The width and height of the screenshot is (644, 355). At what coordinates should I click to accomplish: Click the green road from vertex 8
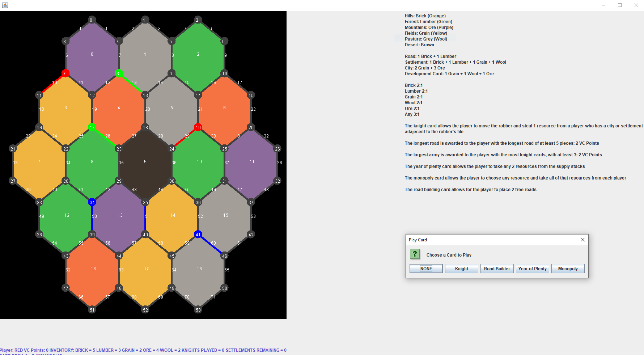pos(130,83)
